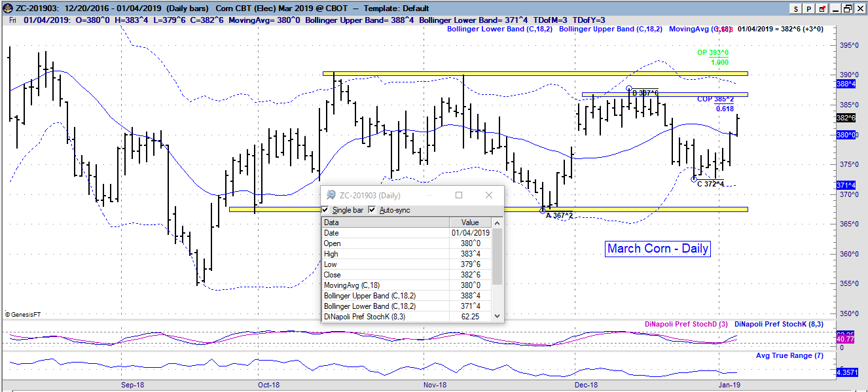This screenshot has height=392, width=868.
Task: Restore down the chart window
Action: [847, 9]
